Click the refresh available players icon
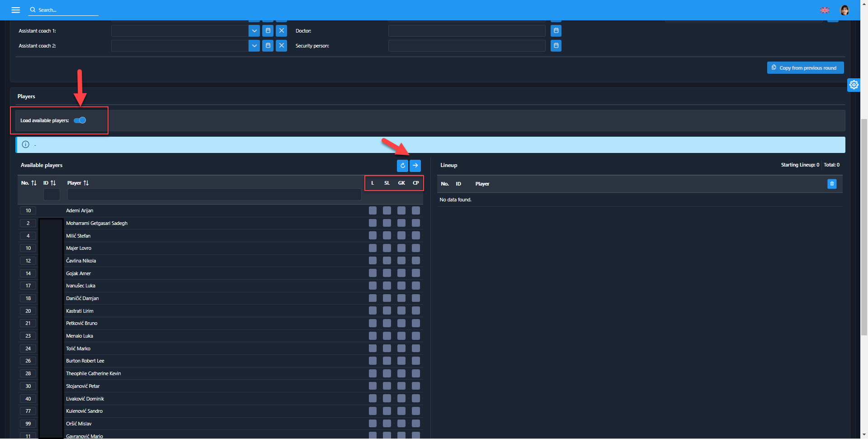 402,166
